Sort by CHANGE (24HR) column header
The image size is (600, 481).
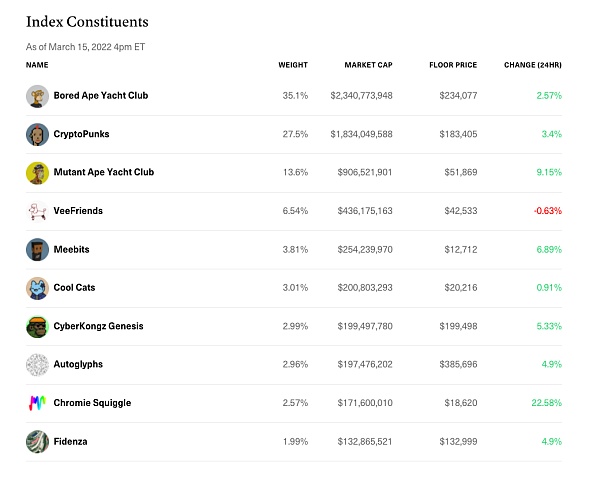click(533, 65)
